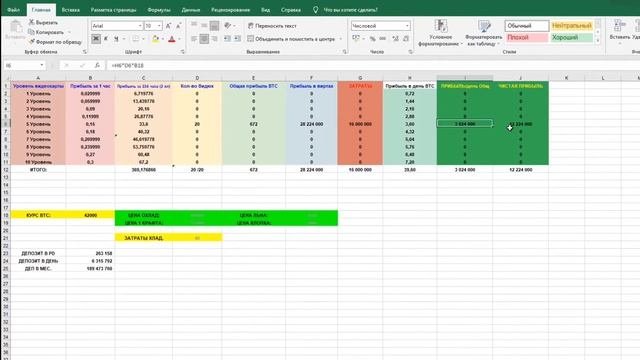Switch to Page Layout (Разметка страницы) tab

(x=113, y=10)
